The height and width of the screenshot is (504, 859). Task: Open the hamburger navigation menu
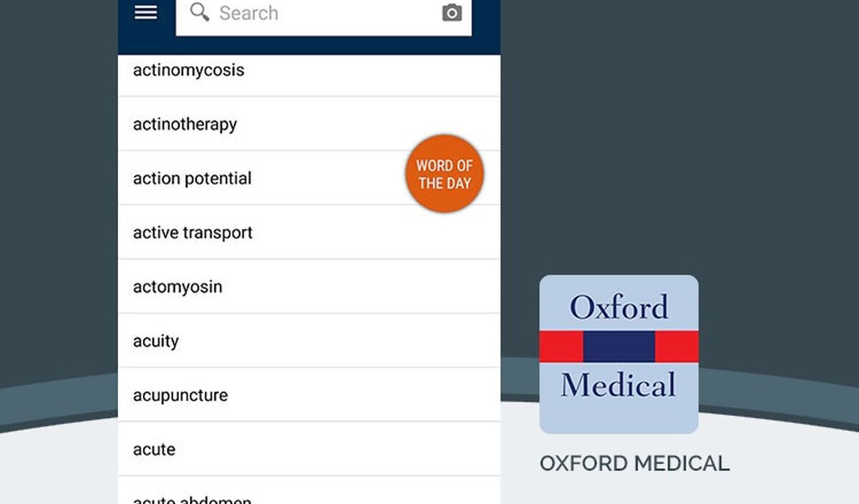(x=146, y=12)
